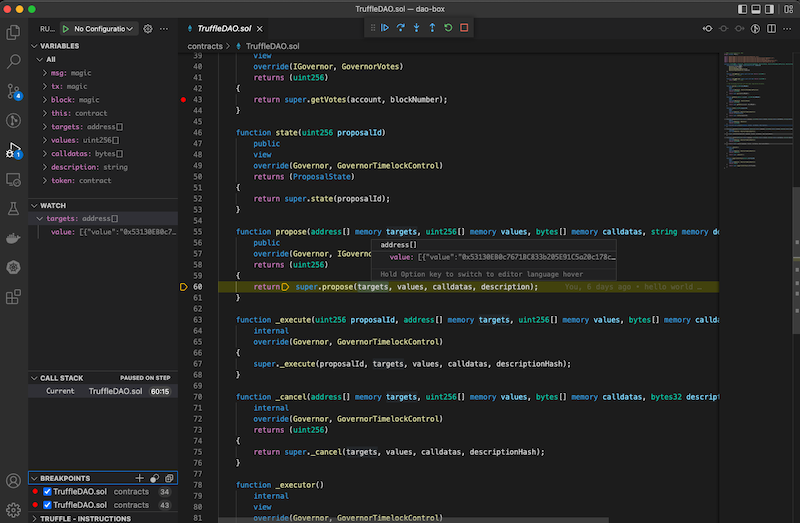Image resolution: width=800 pixels, height=523 pixels.
Task: Click the red Stop debugging square
Action: pyautogui.click(x=464, y=28)
